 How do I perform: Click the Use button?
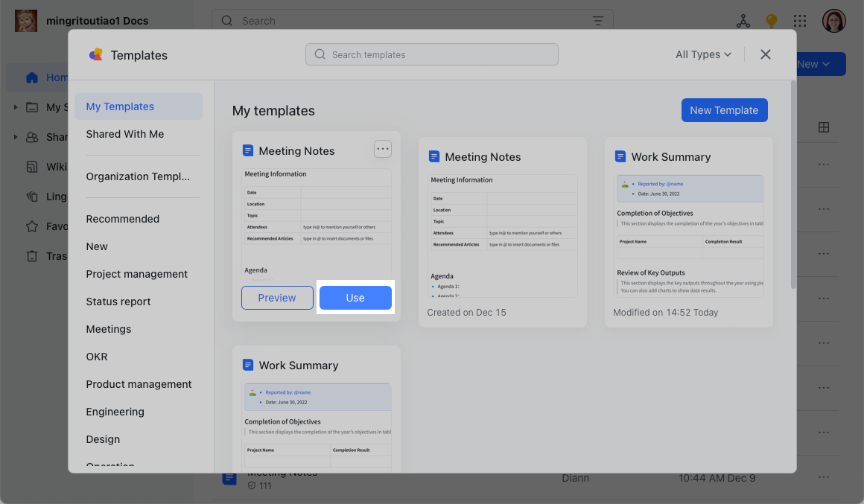[355, 298]
